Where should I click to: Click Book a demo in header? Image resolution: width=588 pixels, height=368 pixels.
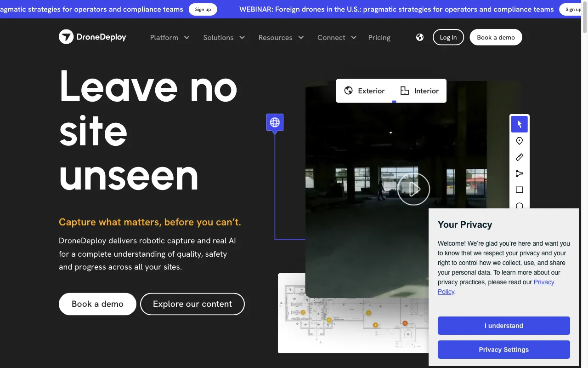click(496, 37)
